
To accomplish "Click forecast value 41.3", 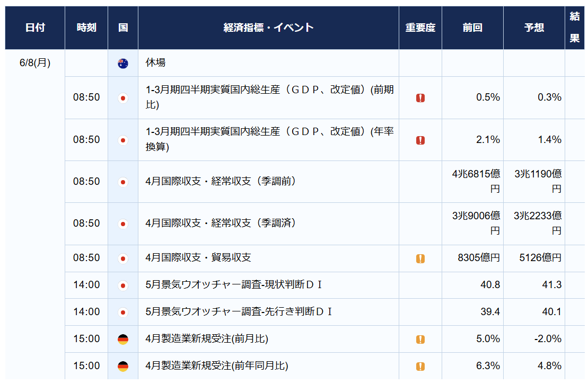I will [x=551, y=285].
